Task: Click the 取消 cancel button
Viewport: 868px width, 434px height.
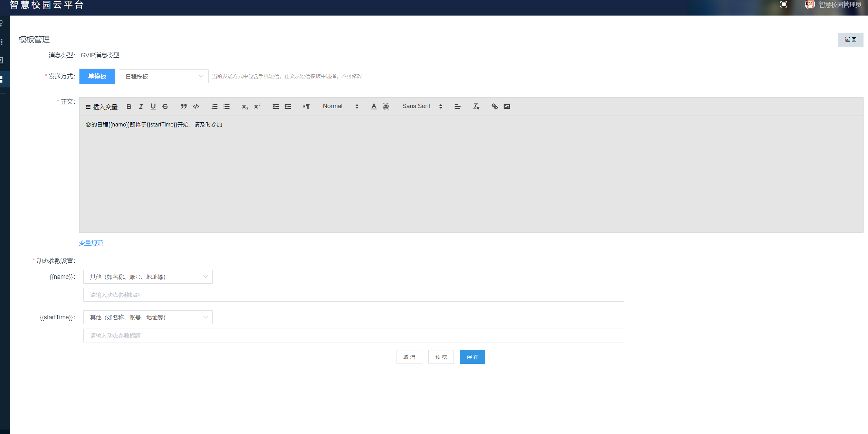Action: point(409,357)
